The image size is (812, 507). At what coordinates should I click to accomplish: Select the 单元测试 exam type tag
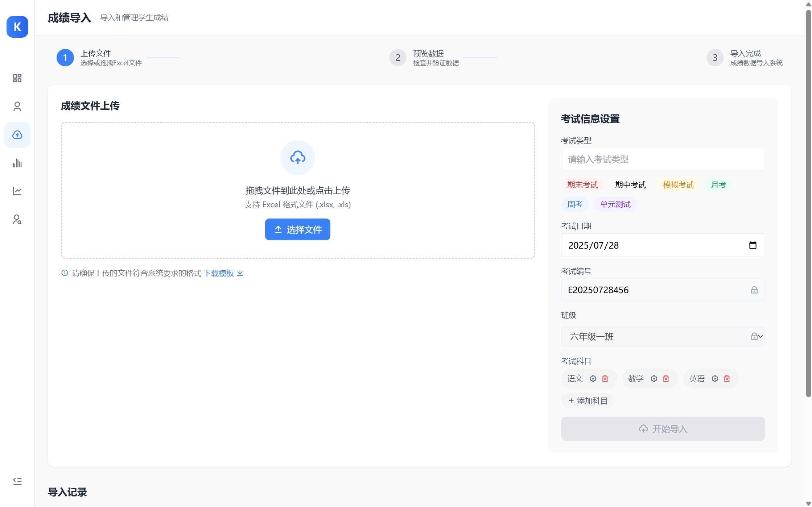click(615, 204)
